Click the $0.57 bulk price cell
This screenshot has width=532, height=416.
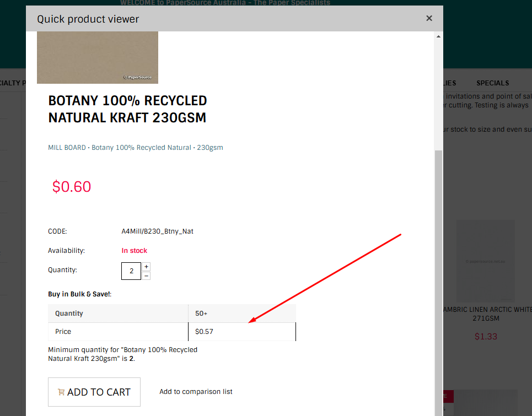242,332
